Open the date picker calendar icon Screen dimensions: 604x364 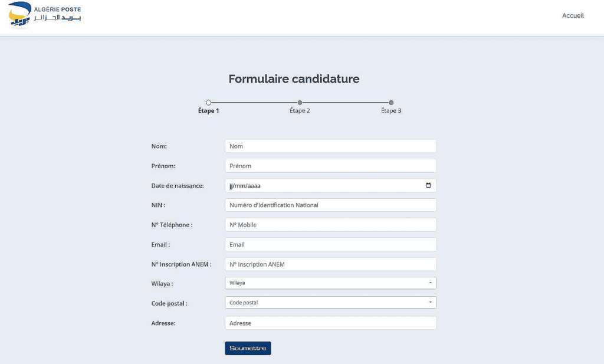click(x=428, y=185)
